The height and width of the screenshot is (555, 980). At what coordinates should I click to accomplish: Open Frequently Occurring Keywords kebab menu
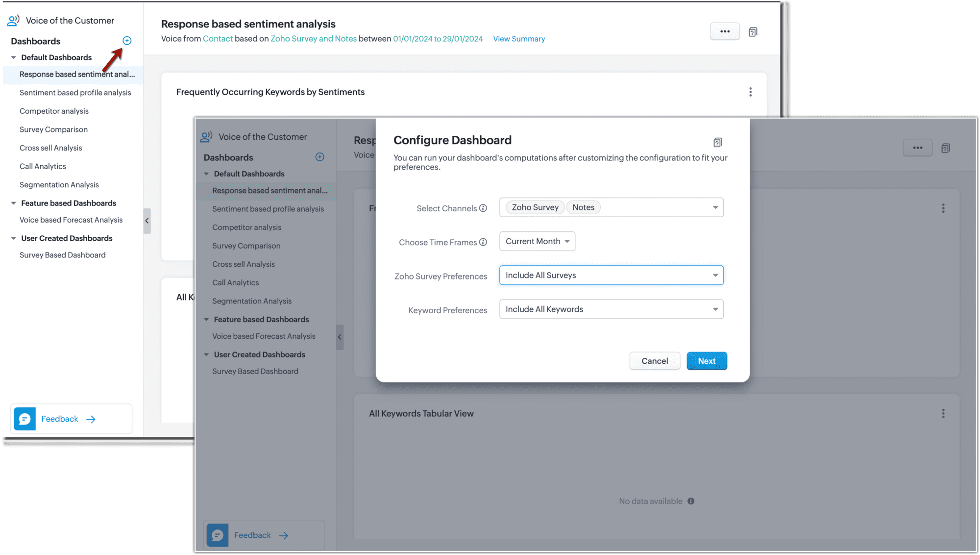[750, 92]
